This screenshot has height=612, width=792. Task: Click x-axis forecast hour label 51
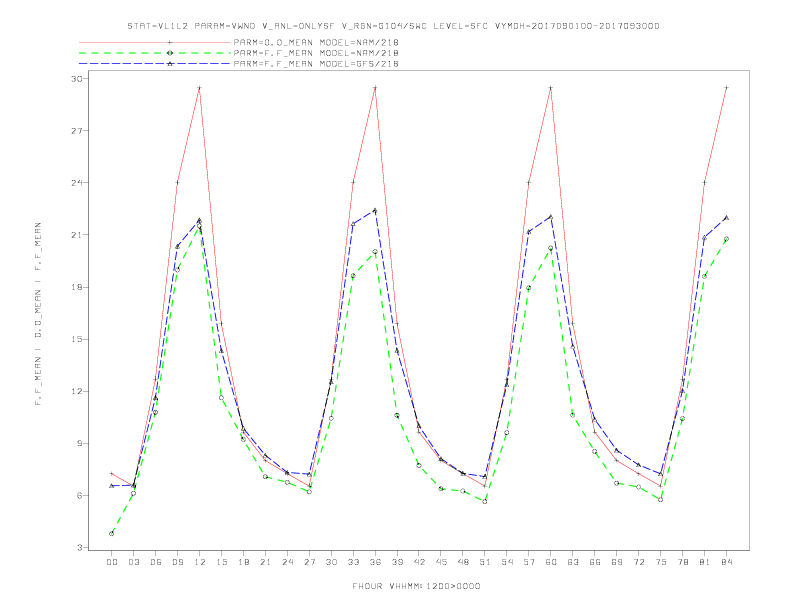click(485, 562)
